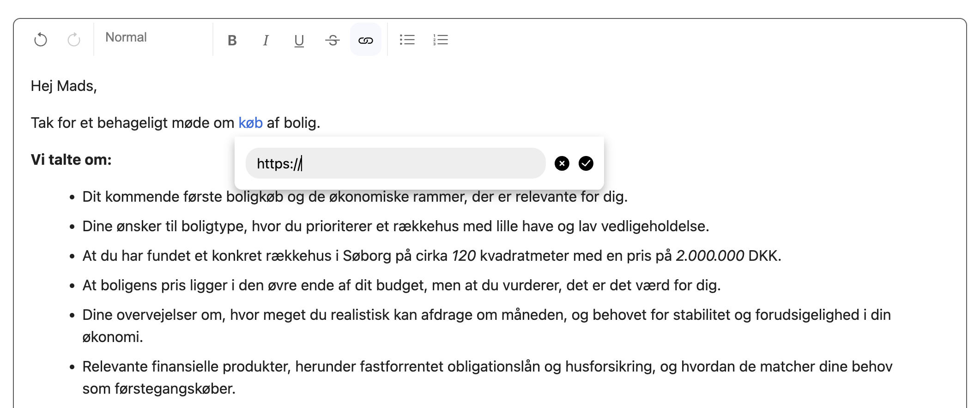The height and width of the screenshot is (408, 980).
Task: Click the insert link icon
Action: click(365, 41)
